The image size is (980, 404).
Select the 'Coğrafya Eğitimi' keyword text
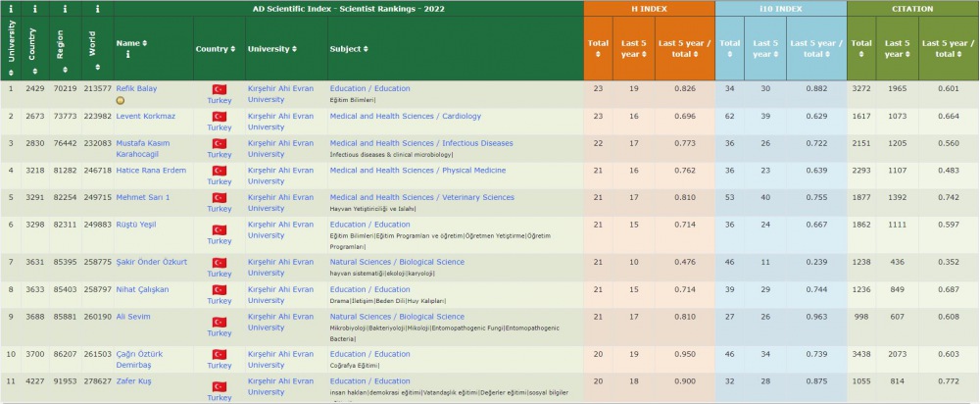click(354, 366)
